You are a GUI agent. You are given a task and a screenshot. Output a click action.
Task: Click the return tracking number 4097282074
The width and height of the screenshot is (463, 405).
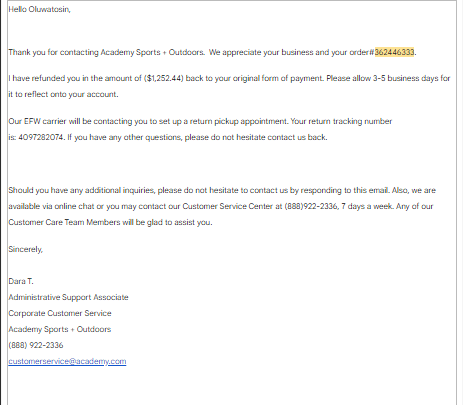[x=41, y=137]
